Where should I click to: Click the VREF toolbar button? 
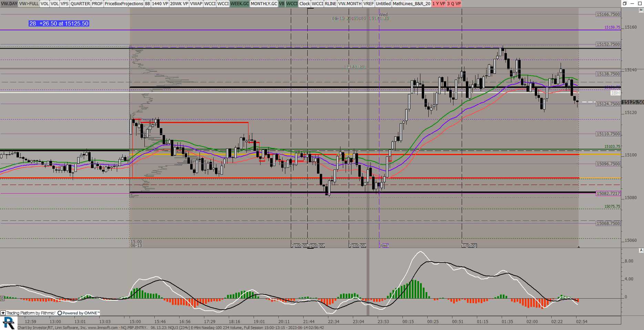coord(368,3)
